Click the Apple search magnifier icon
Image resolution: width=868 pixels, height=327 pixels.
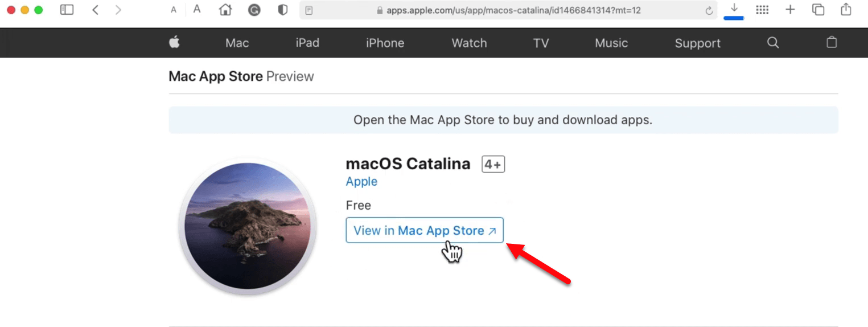click(x=773, y=43)
